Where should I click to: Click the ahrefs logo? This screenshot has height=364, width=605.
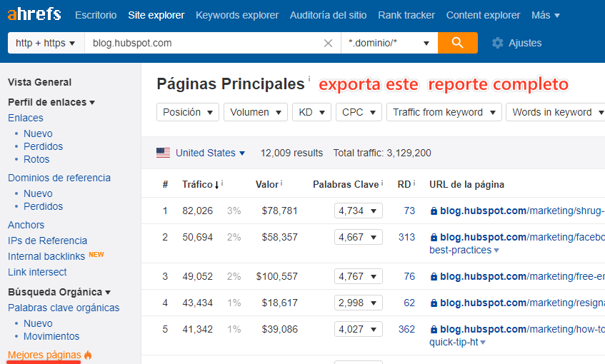[x=34, y=14]
